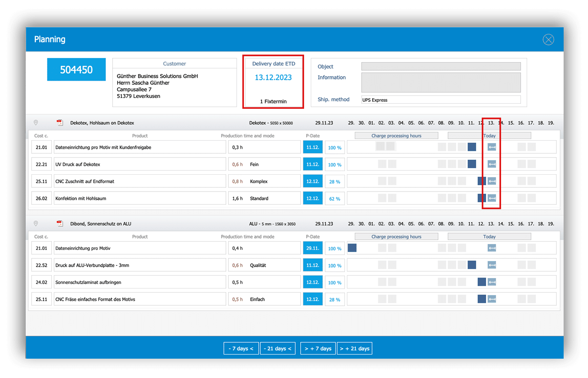Viewport: 588px width, 378px height.
Task: Click arrow icon in Dateneinrichtung pro Motiv row
Action: (492, 248)
